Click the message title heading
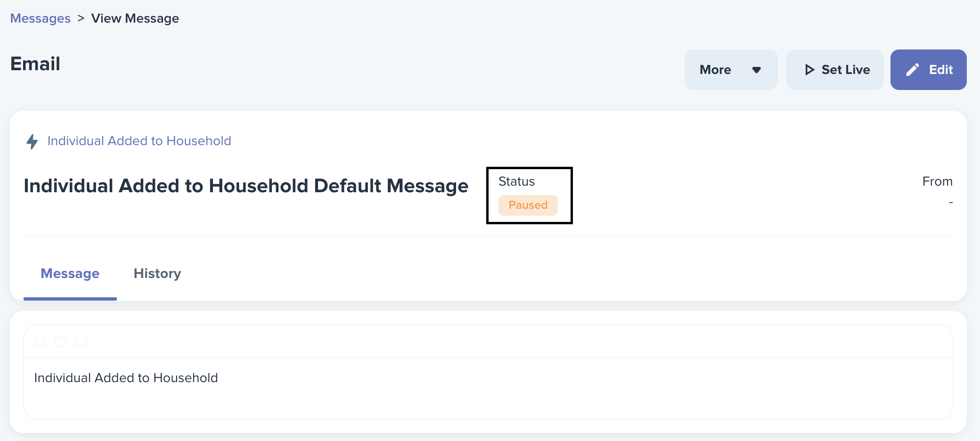 (x=246, y=186)
